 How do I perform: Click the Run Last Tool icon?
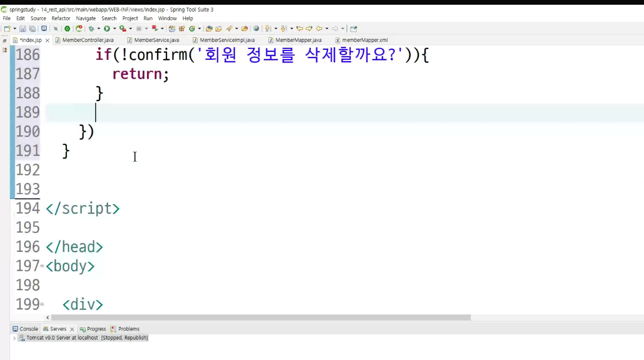122,29
